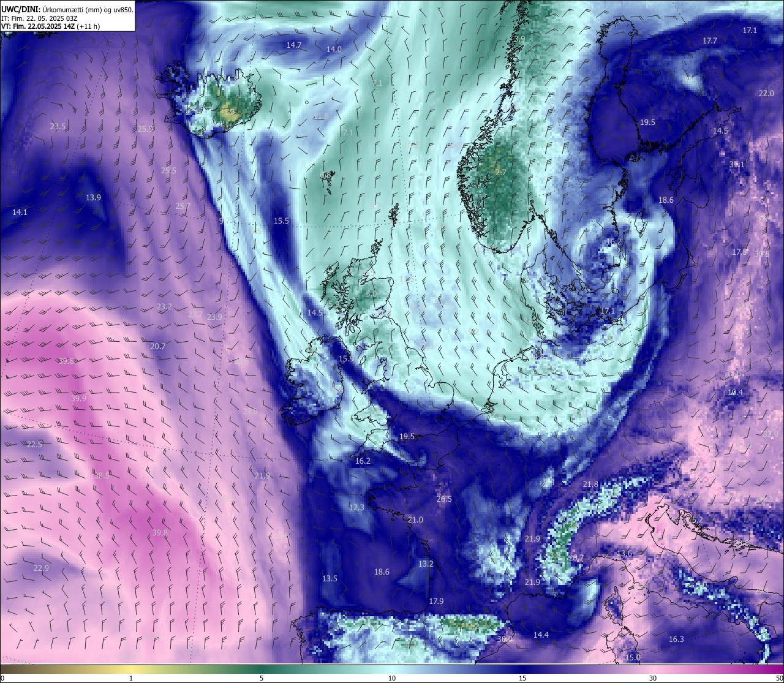The height and width of the screenshot is (683, 784).
Task: Click the 22.0 value label on the map
Action: pyautogui.click(x=766, y=94)
